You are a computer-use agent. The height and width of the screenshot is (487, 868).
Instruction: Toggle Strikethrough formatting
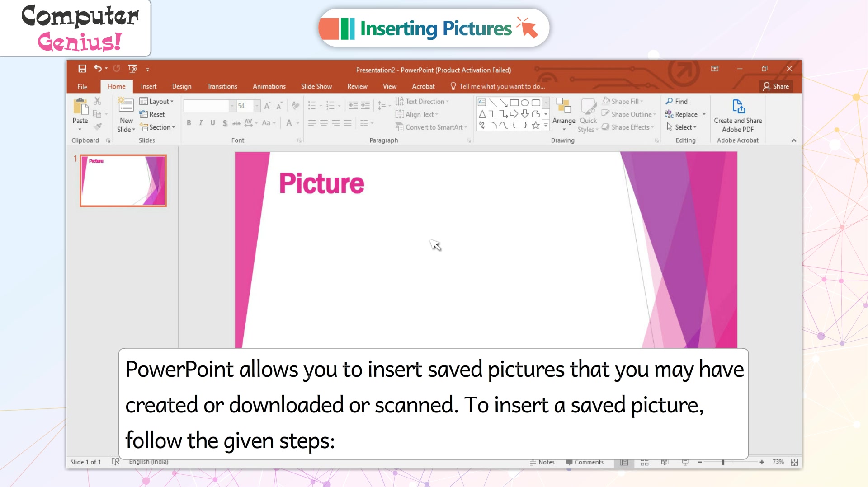point(236,123)
